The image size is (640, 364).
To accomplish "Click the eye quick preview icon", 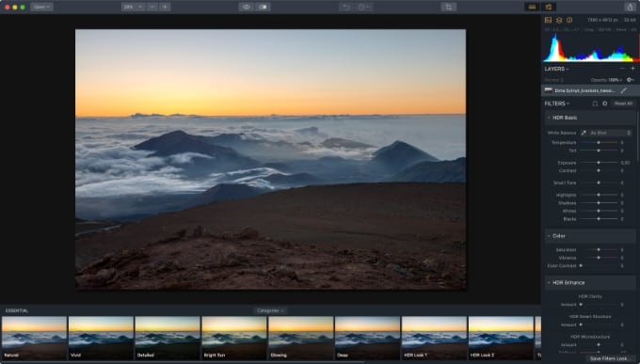I will coord(247,7).
